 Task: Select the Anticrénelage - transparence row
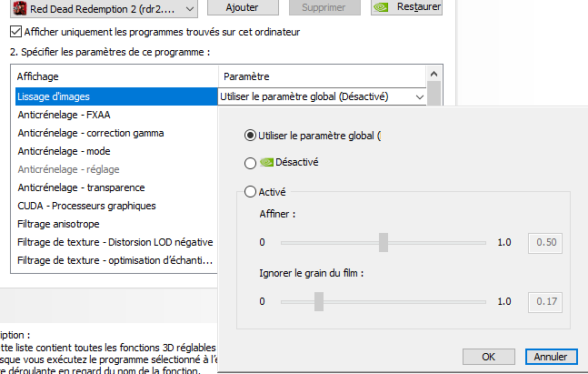[116, 187]
